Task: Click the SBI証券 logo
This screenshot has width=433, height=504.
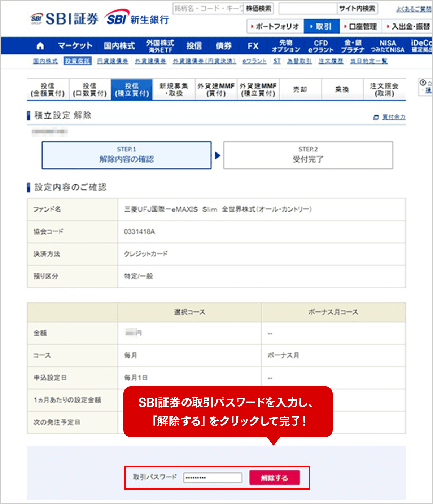Action: 65,19
